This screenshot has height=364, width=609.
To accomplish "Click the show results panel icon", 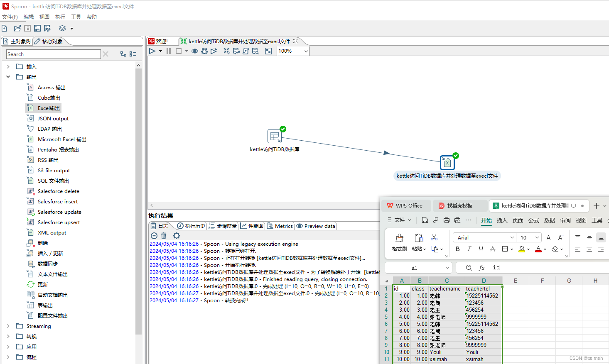I will [x=268, y=51].
